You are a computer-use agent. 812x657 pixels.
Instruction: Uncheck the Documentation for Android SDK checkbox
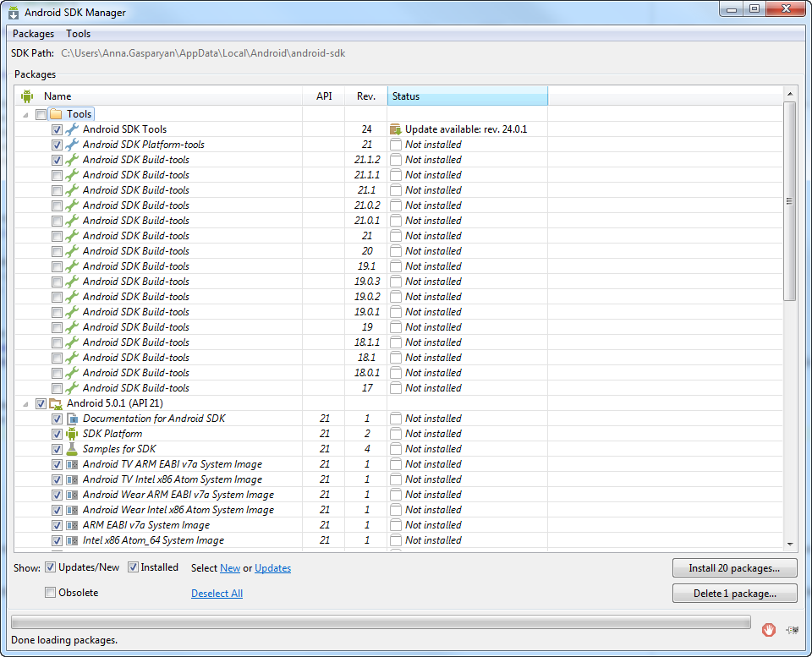[x=57, y=419]
